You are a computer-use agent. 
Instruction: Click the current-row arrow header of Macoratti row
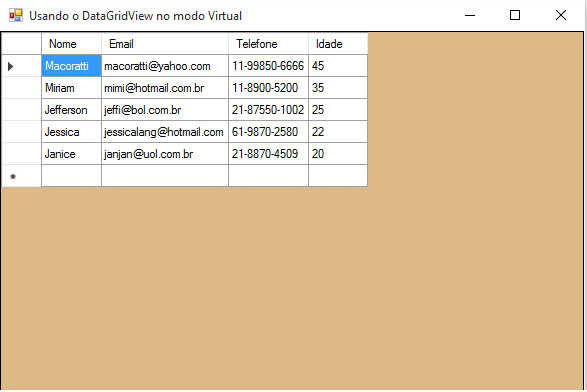pyautogui.click(x=22, y=66)
